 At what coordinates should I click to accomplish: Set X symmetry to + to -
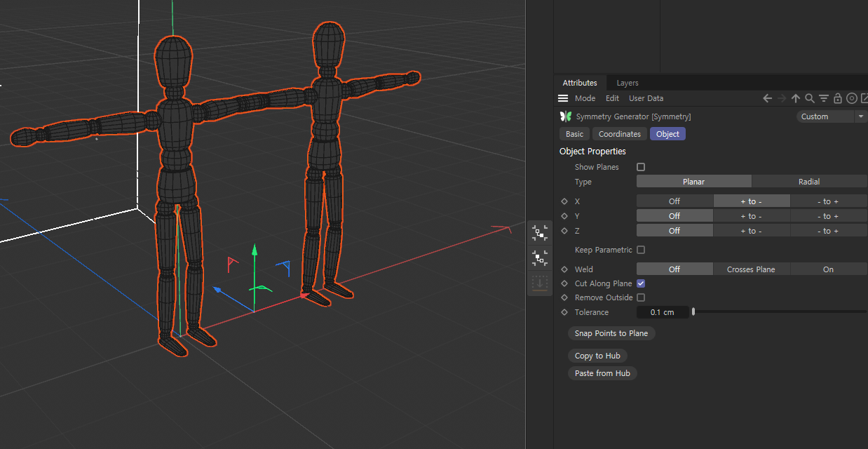pyautogui.click(x=752, y=201)
